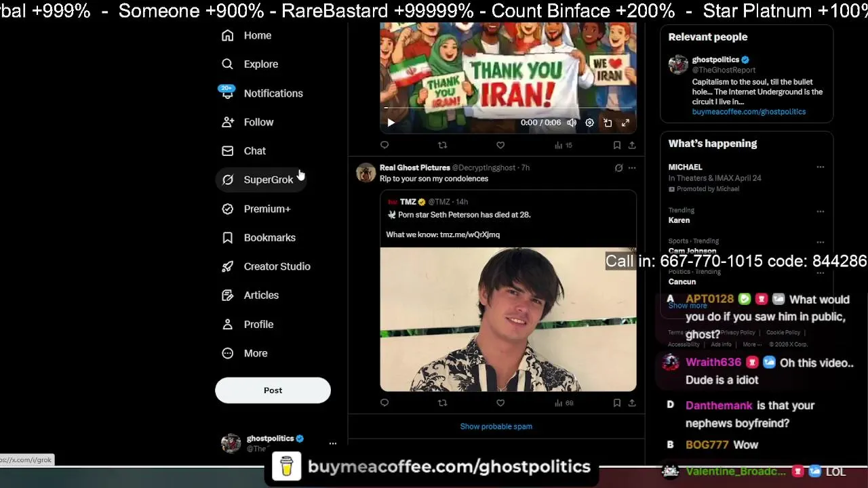Open the Real Ghost Pictures name link
Screen dimensions: 868x488
click(414, 167)
